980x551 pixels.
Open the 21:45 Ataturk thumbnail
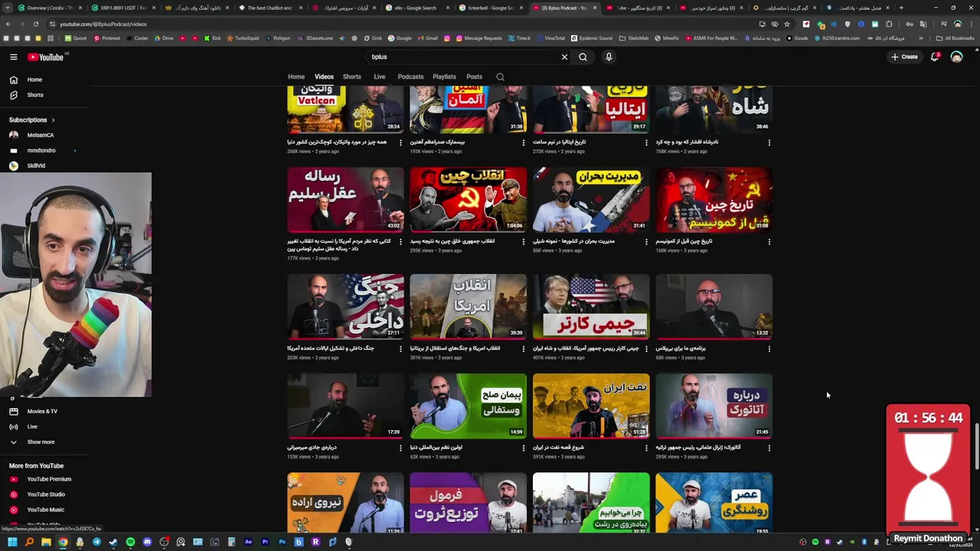click(714, 406)
